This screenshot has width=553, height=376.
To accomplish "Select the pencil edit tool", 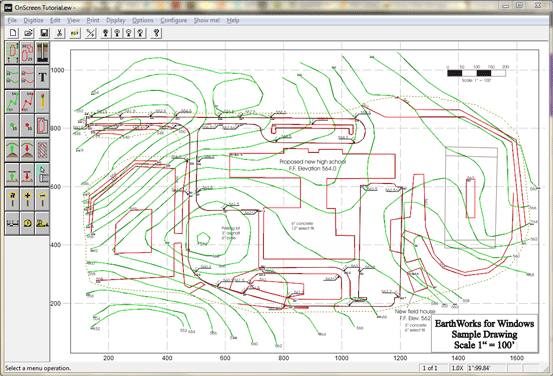I will pos(42,101).
